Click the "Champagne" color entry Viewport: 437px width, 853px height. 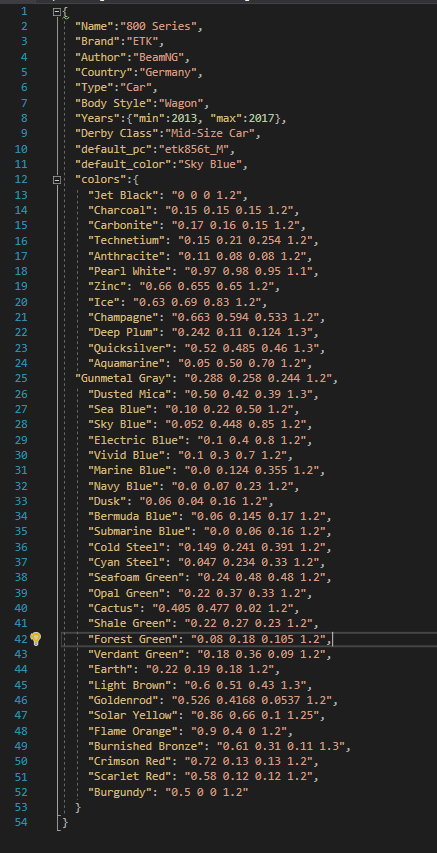click(206, 317)
